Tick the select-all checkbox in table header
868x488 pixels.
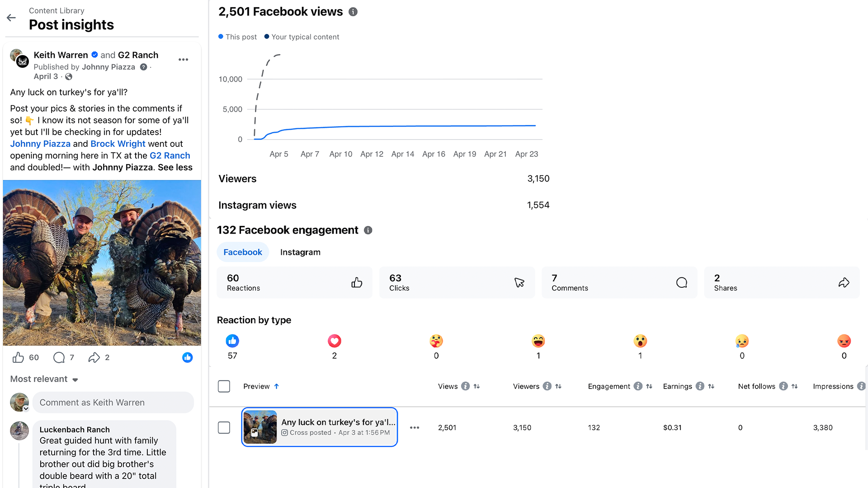click(224, 386)
